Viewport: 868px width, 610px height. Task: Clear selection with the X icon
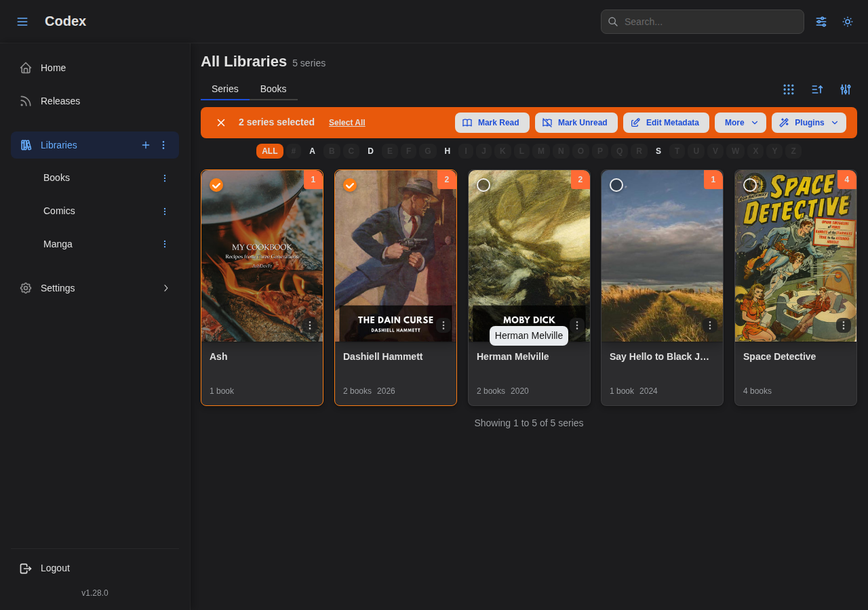pos(221,123)
